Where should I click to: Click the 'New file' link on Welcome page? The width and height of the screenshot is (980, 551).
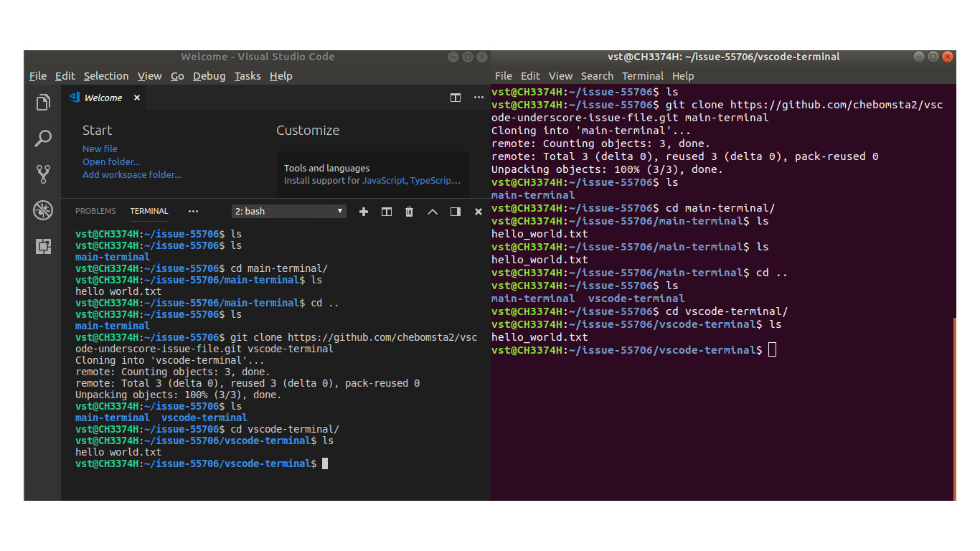[99, 149]
